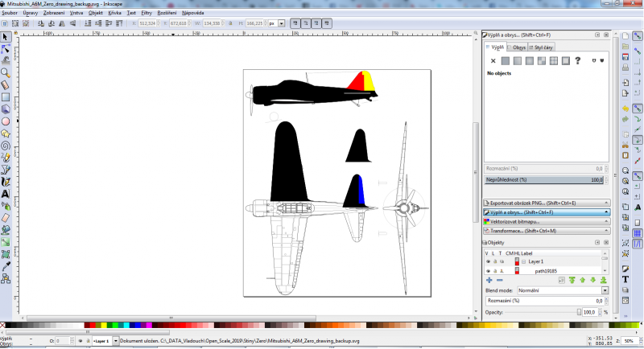Open the Layer 1 status bar dropdown
Image resolution: width=644 pixels, height=349 pixels.
115,341
